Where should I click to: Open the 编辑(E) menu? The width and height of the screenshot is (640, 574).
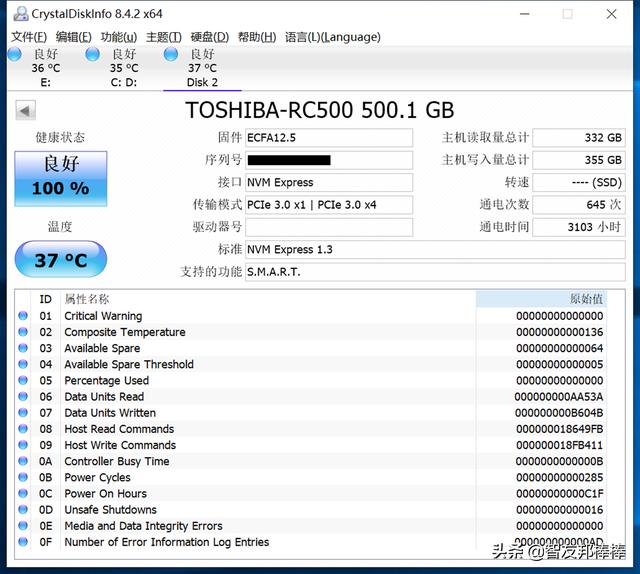[x=73, y=37]
